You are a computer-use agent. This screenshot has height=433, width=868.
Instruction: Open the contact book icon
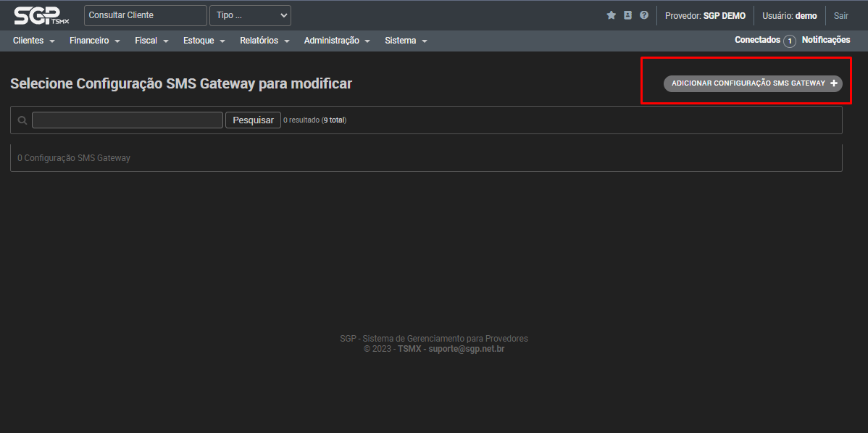[627, 15]
